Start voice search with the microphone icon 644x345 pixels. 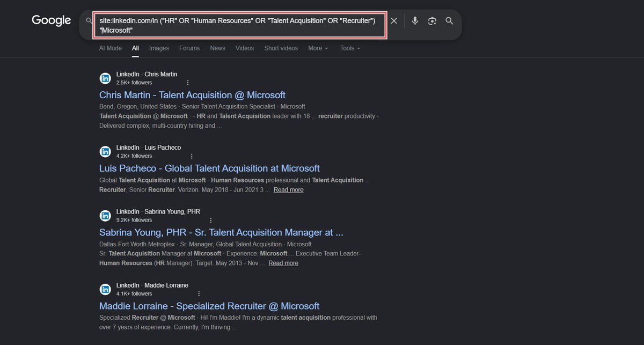click(415, 21)
